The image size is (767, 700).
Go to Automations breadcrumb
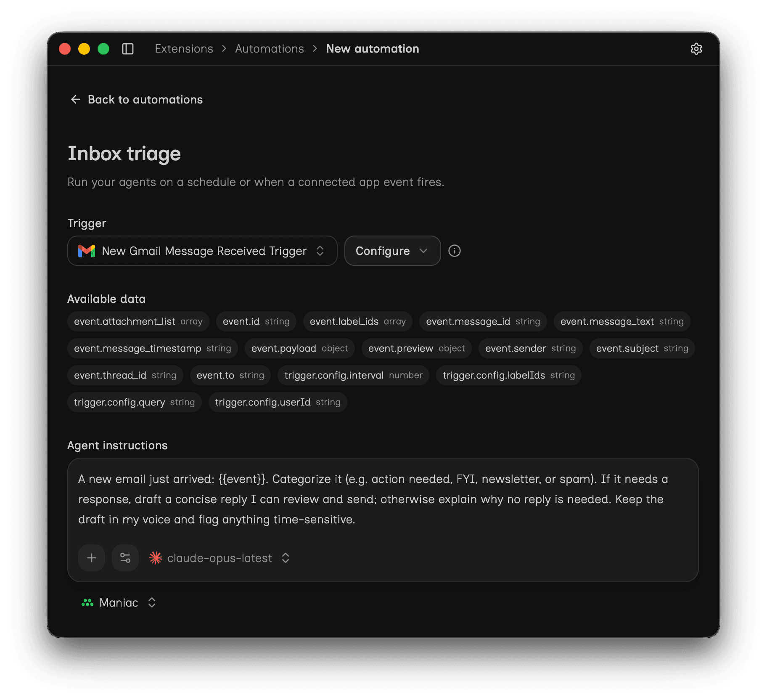point(269,49)
